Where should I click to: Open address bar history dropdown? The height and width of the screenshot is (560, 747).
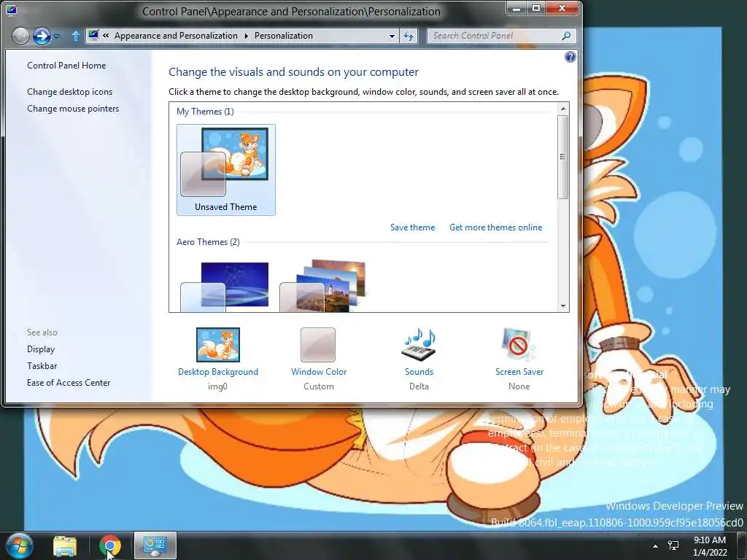click(x=392, y=36)
